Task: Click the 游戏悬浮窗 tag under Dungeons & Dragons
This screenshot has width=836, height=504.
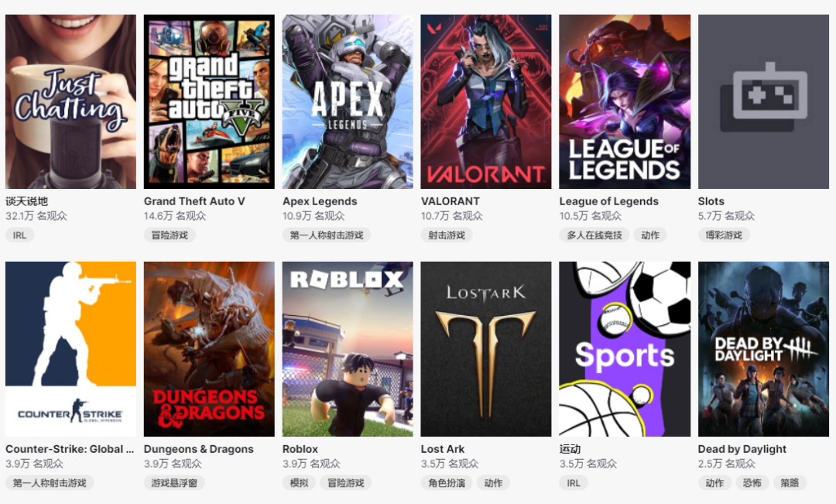Action: (174, 482)
